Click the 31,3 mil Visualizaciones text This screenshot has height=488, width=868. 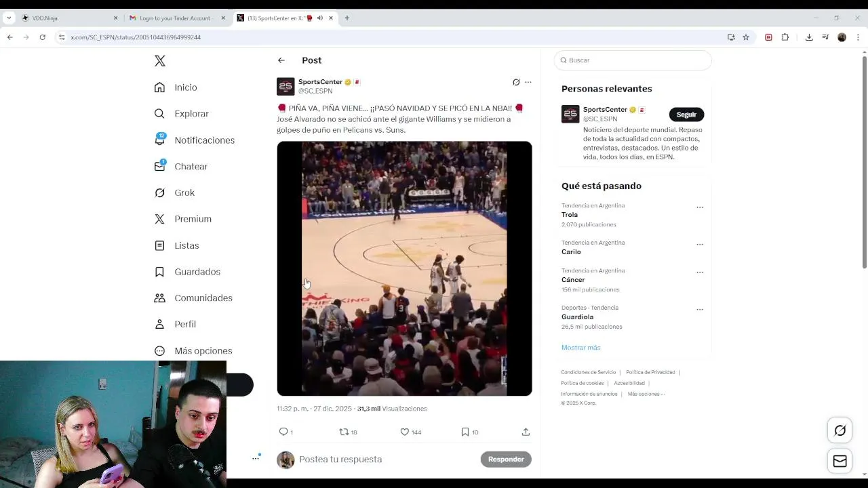tap(392, 409)
